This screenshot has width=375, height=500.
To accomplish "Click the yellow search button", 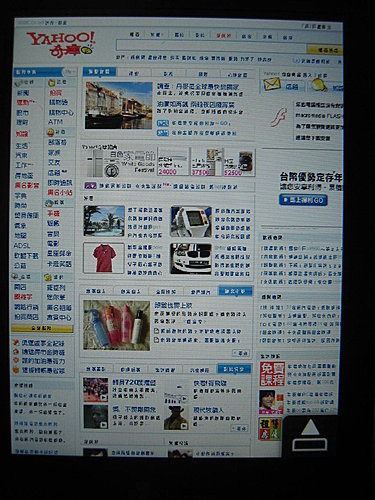I will (325, 50).
